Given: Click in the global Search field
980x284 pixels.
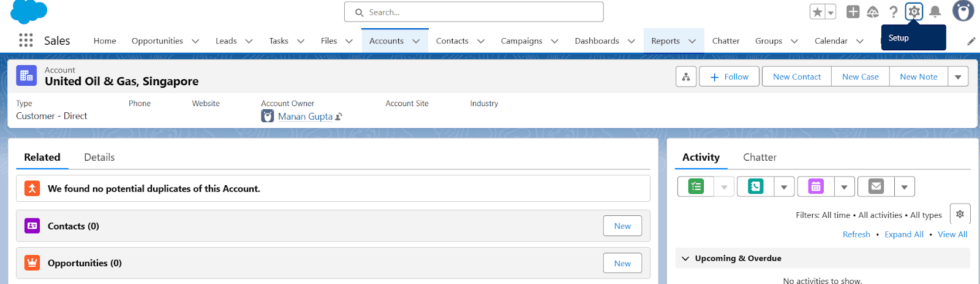Looking at the screenshot, I should [474, 12].
